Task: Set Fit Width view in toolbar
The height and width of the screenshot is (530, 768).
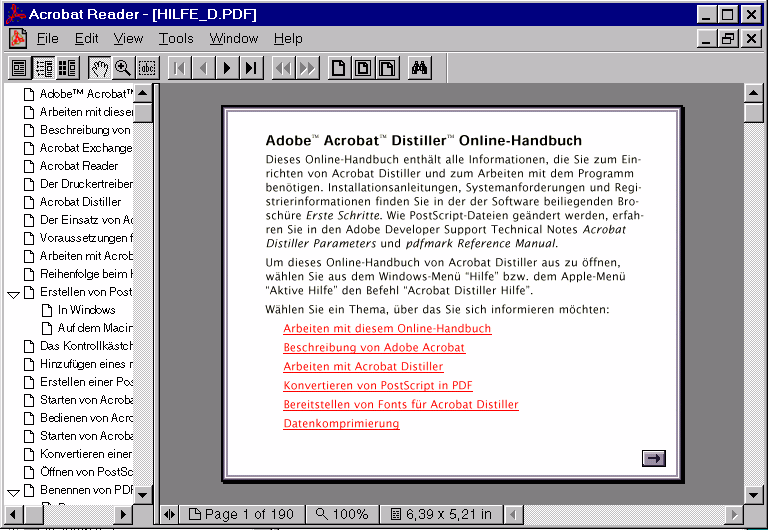Action: click(386, 68)
